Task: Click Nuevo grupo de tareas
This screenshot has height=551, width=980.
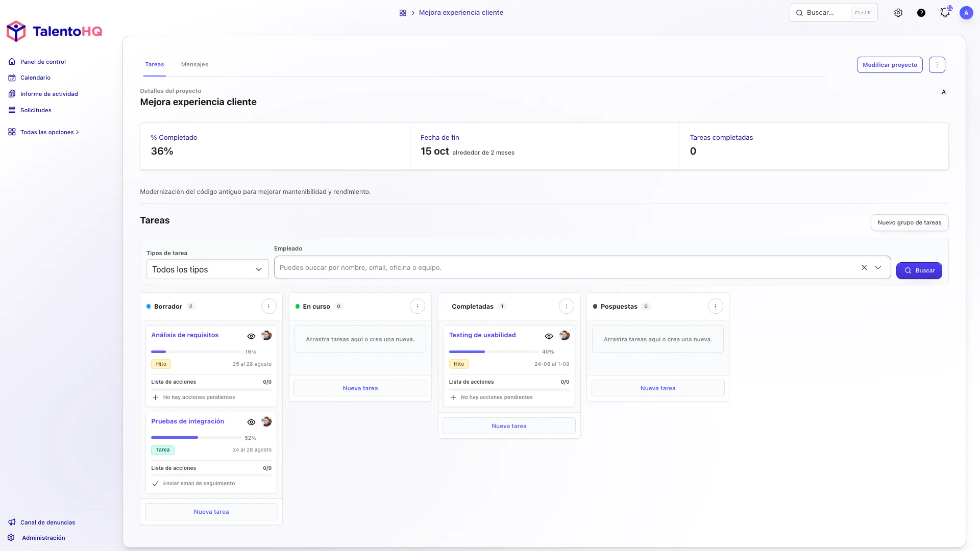Action: 910,222
